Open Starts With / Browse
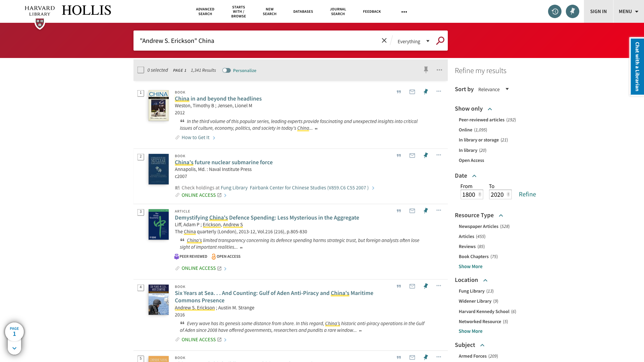 click(x=238, y=11)
